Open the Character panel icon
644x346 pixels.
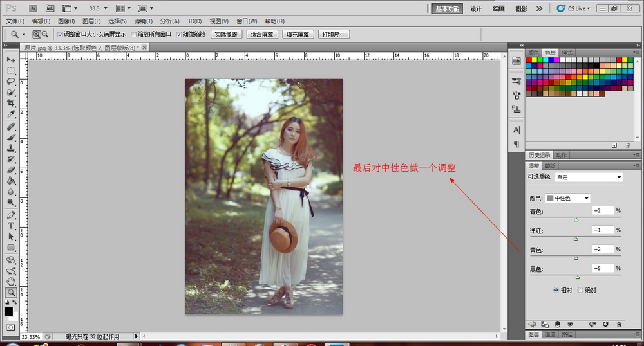(x=516, y=130)
